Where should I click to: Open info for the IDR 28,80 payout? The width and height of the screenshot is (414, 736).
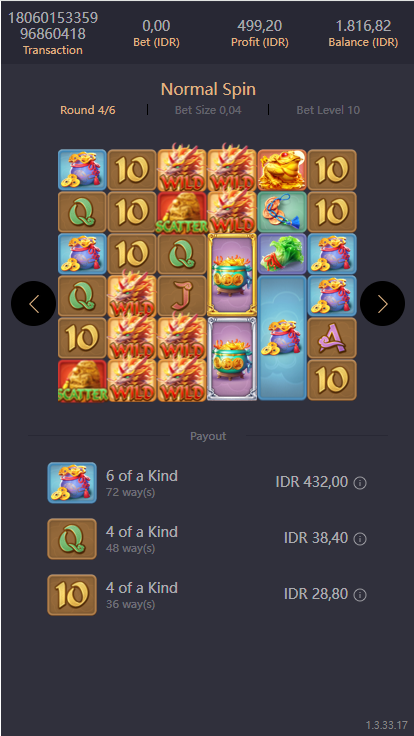(x=360, y=595)
